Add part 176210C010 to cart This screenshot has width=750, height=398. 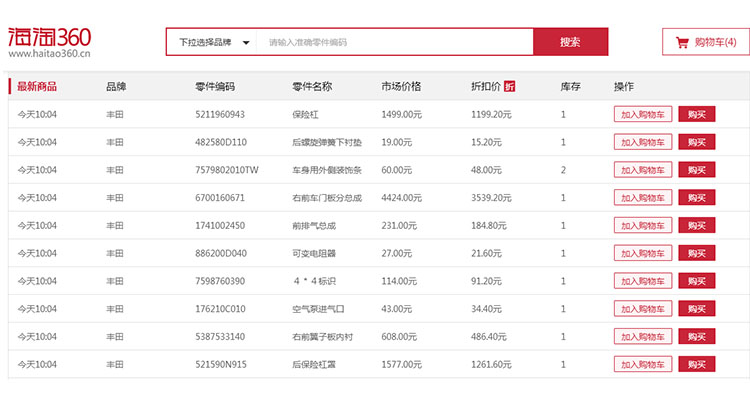tap(643, 309)
